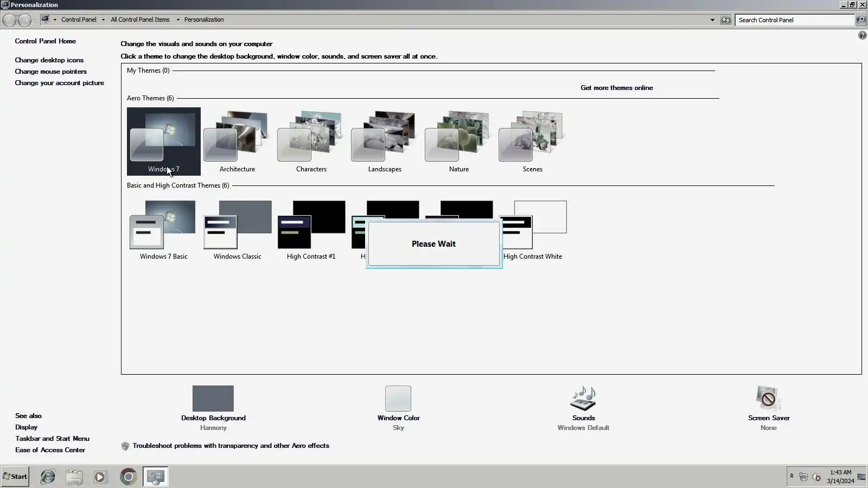Open the Start menu
The image size is (868, 488).
(15, 477)
